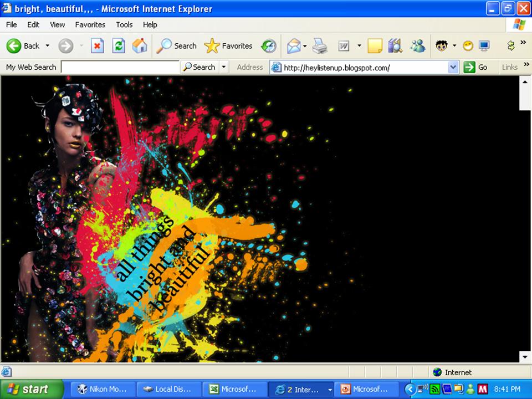Screen dimensions: 532x399
Task: Expand the Edit with Word dropdown arrow
Action: click(x=359, y=46)
